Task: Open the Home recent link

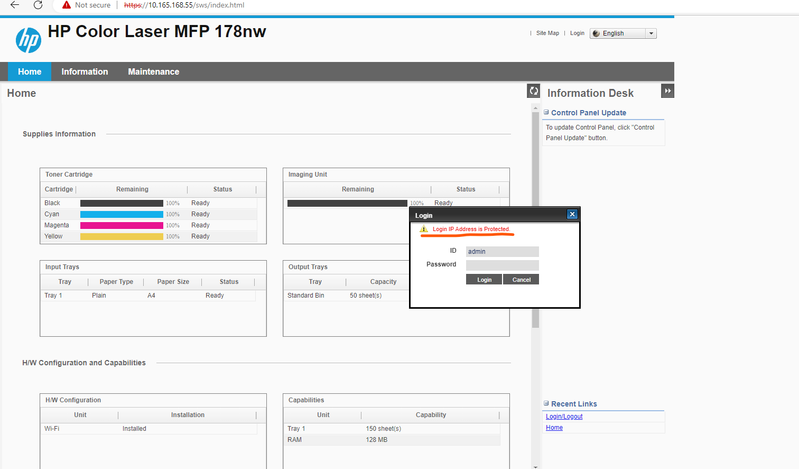Action: tap(554, 428)
